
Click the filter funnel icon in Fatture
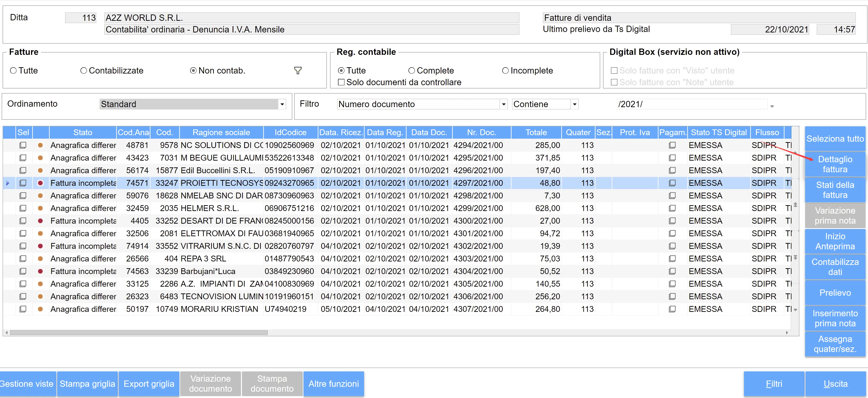pos(297,70)
